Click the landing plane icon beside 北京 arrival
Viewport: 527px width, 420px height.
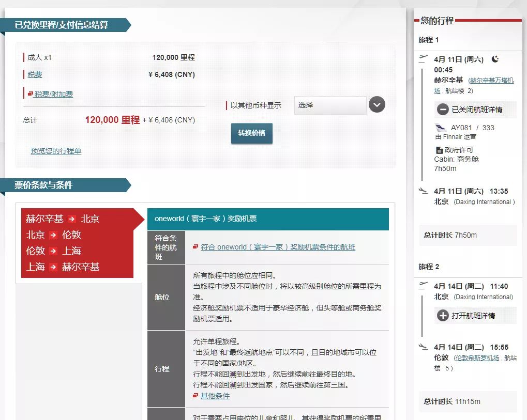click(423, 190)
